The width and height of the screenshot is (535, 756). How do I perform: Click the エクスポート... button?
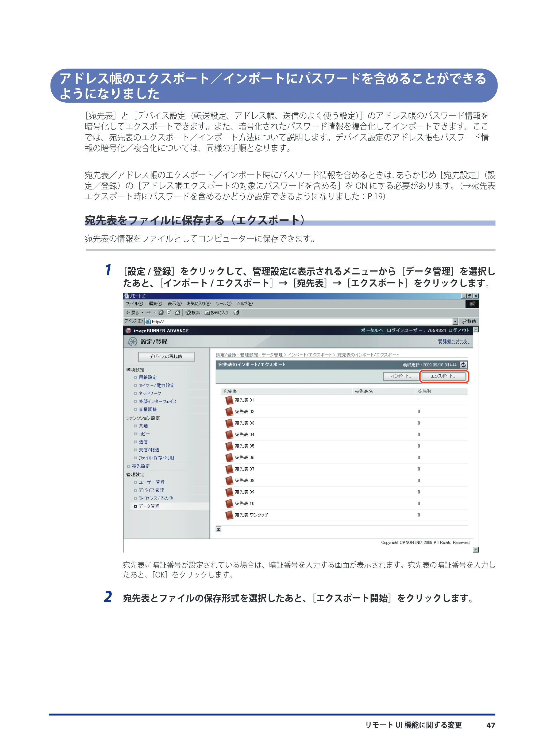point(443,376)
